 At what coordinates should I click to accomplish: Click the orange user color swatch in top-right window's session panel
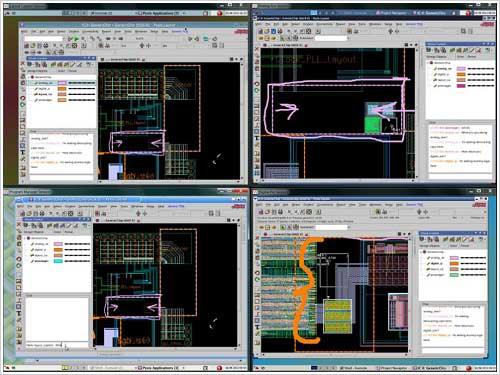(x=461, y=74)
